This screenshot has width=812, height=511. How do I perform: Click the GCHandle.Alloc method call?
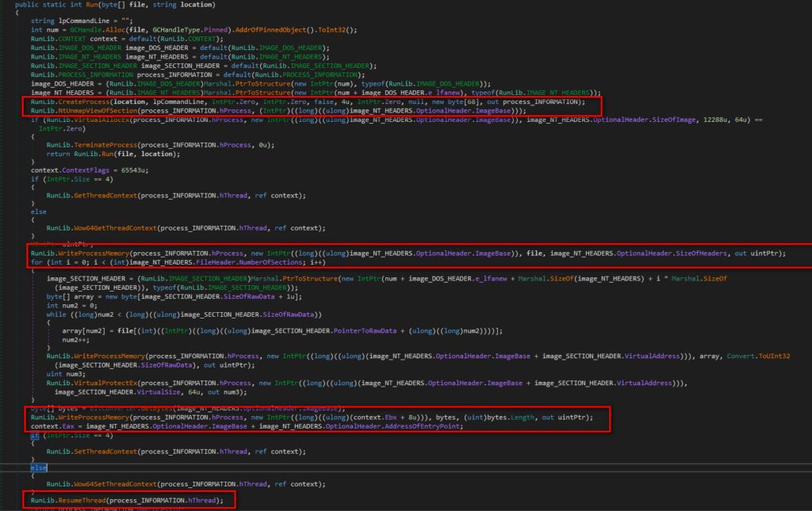pyautogui.click(x=98, y=30)
